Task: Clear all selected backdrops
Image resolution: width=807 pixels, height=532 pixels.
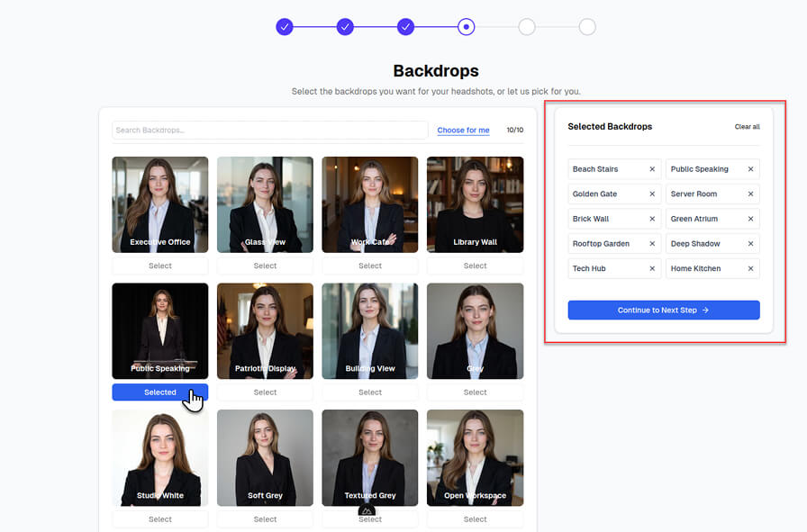Action: [748, 127]
